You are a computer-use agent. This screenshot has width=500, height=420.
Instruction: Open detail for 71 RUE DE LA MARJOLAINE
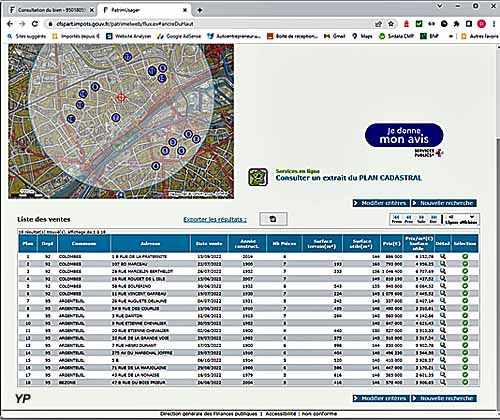(442, 367)
